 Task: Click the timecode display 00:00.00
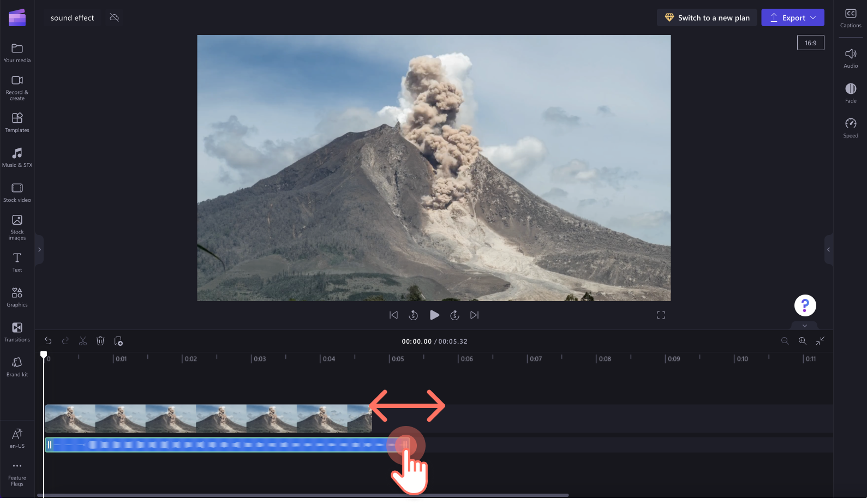(x=417, y=341)
